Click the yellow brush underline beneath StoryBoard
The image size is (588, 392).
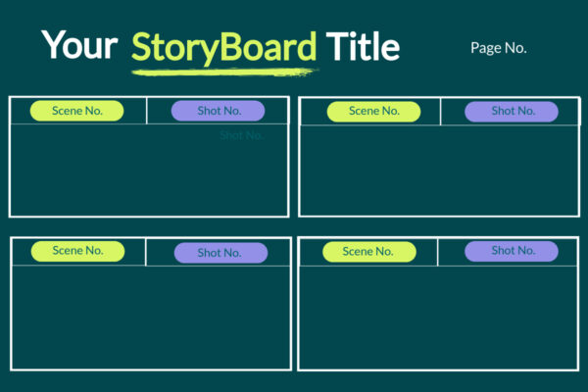point(225,71)
